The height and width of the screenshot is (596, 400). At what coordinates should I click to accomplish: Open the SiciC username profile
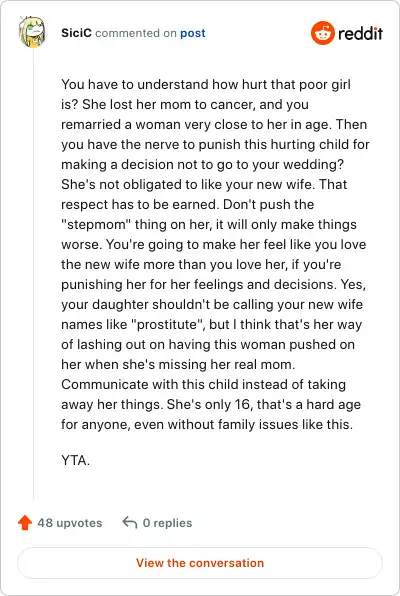pos(76,33)
